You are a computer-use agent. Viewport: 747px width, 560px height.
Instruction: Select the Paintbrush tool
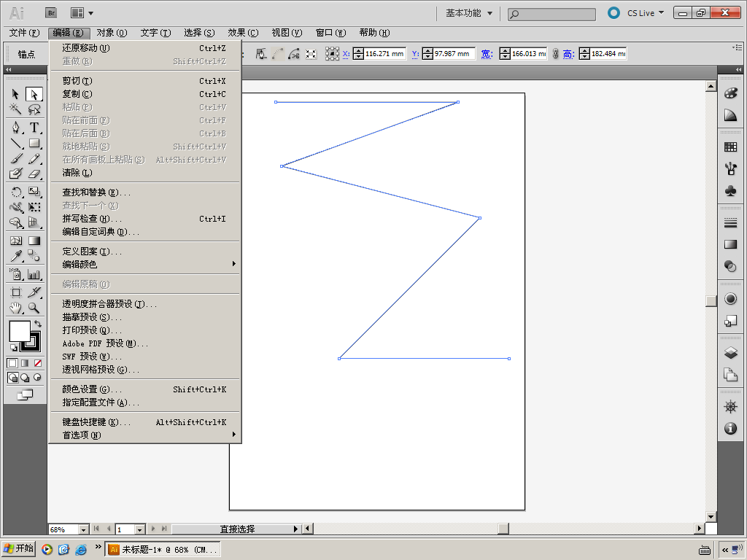tap(15, 158)
